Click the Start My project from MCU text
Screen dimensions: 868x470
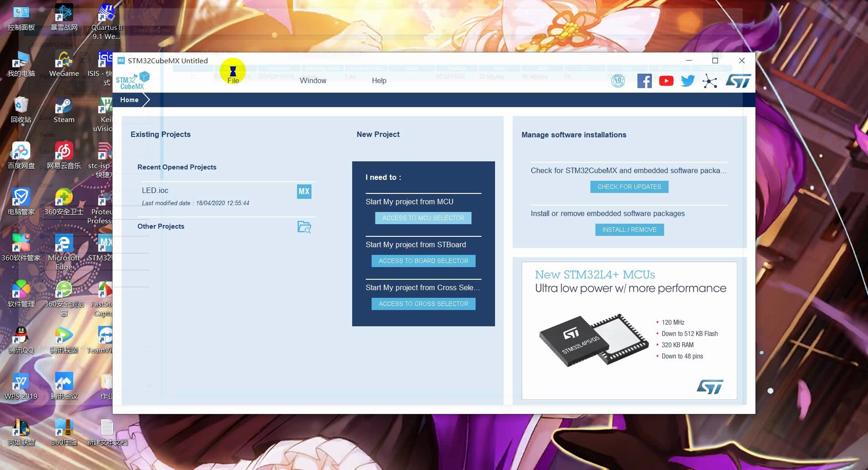pos(409,202)
